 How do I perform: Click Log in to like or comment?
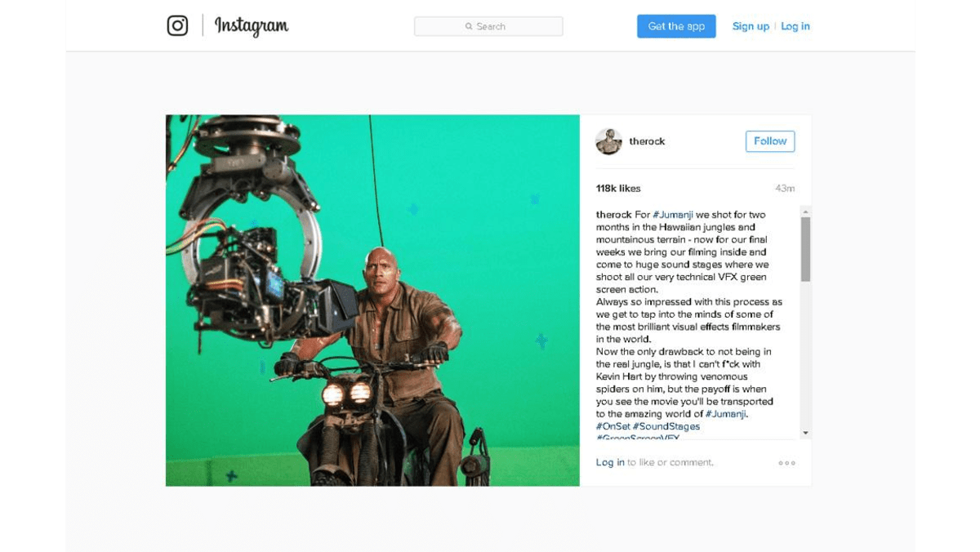610,462
